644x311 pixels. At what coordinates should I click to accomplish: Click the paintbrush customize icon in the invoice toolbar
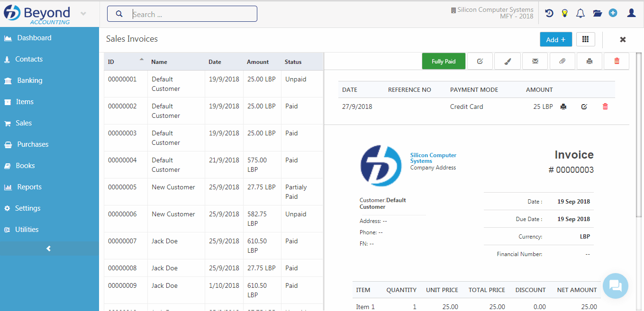tap(508, 61)
